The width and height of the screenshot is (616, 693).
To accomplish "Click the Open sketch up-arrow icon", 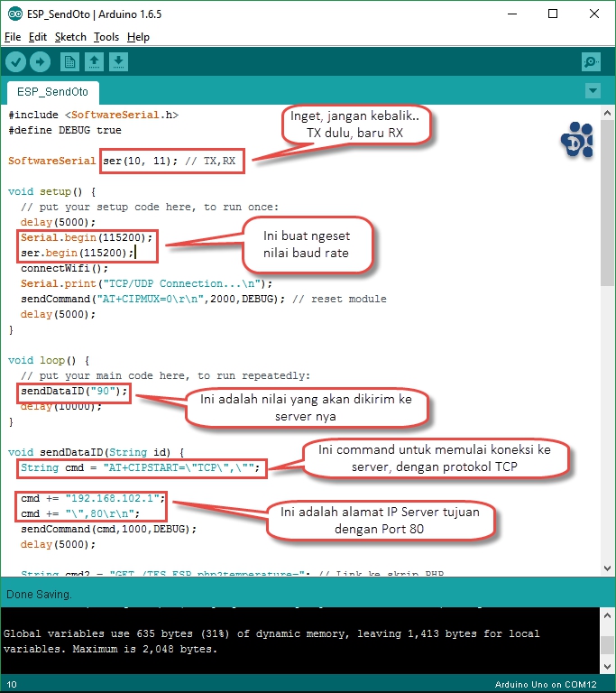I will coord(94,61).
